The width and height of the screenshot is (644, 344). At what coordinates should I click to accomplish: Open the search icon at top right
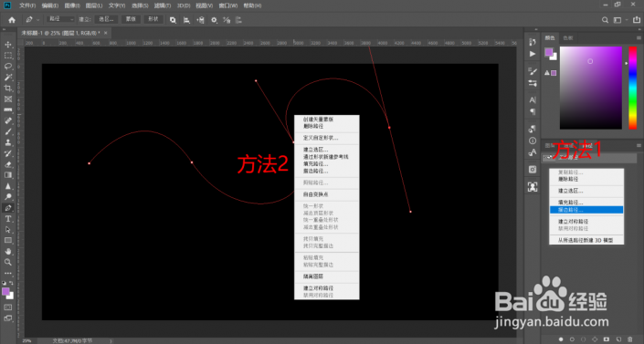click(605, 20)
